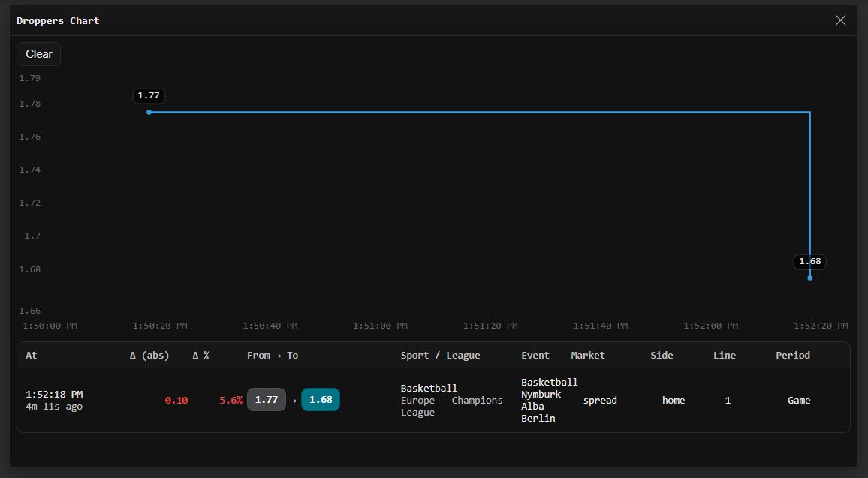Viewport: 868px width, 478px height.
Task: Click the Event column header
Action: [x=535, y=355]
